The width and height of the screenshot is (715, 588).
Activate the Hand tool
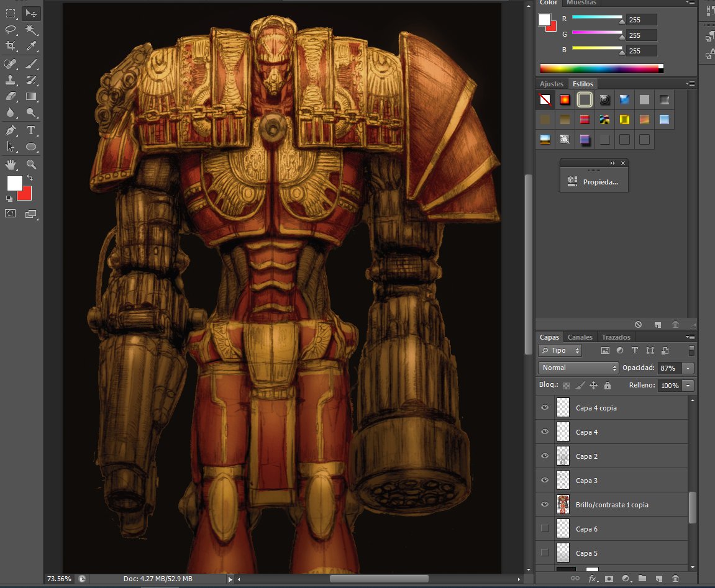[x=11, y=164]
